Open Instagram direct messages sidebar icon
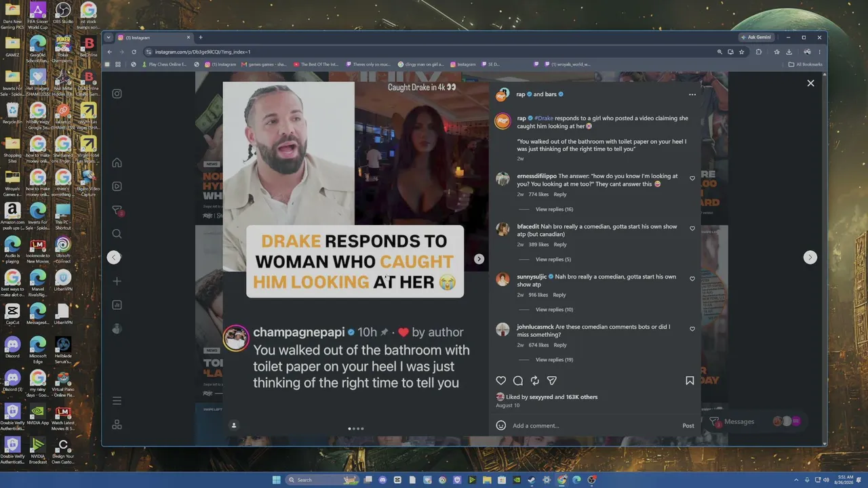The width and height of the screenshot is (868, 488). 117,210
